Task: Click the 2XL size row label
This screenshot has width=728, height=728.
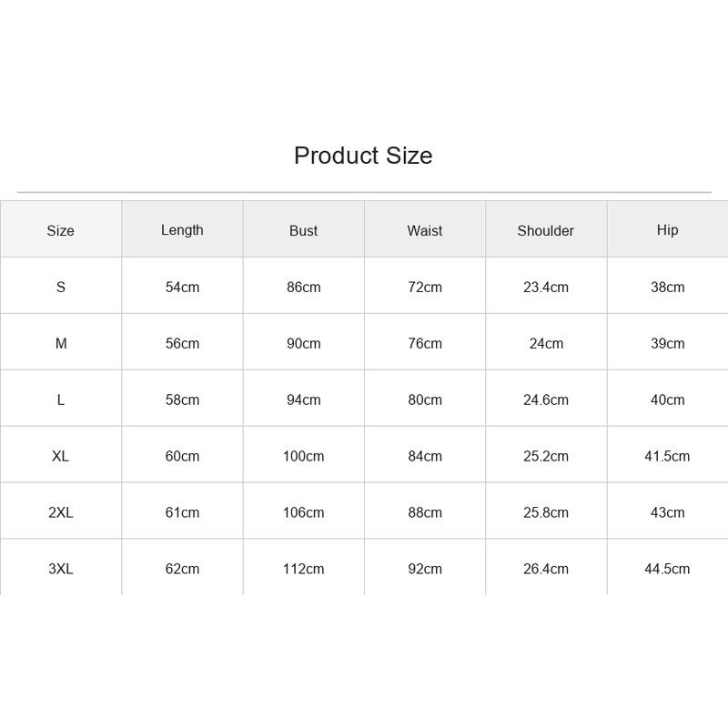Action: pyautogui.click(x=61, y=512)
